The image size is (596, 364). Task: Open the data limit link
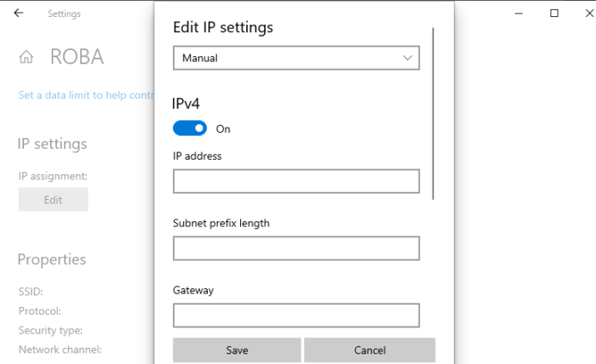point(85,95)
